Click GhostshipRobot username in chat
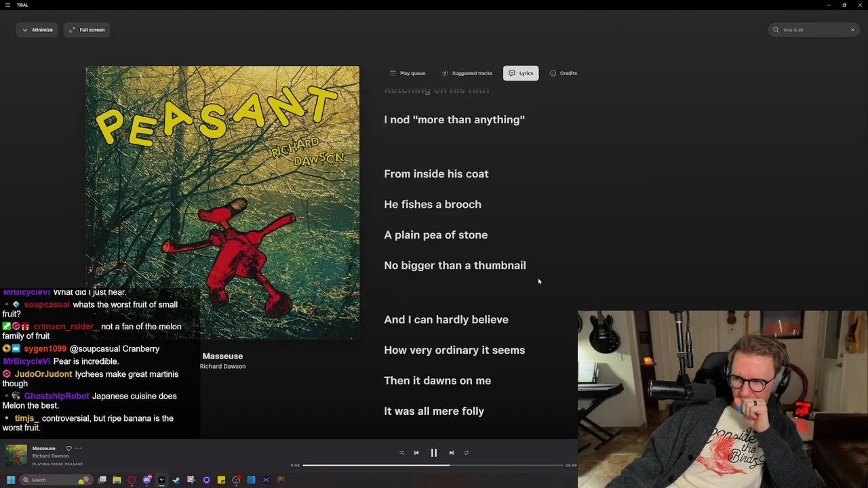 click(57, 396)
